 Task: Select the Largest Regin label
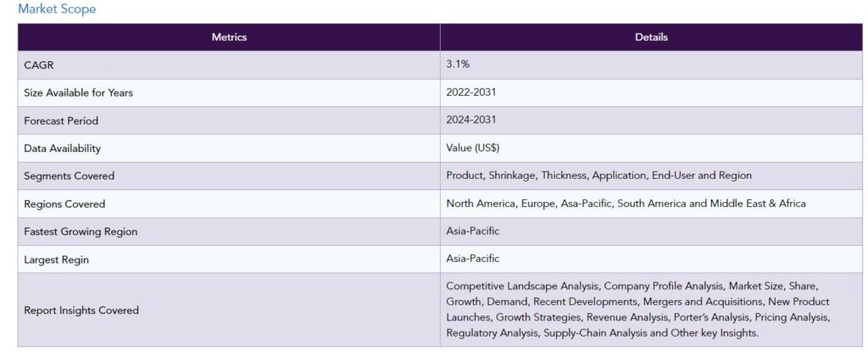(x=56, y=259)
